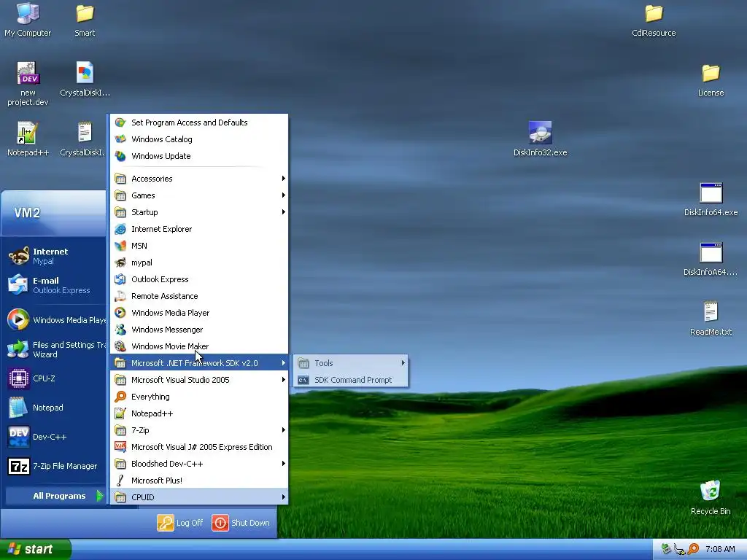747x560 pixels.
Task: Launch Internet Explorer from All Programs
Action: (x=199, y=228)
